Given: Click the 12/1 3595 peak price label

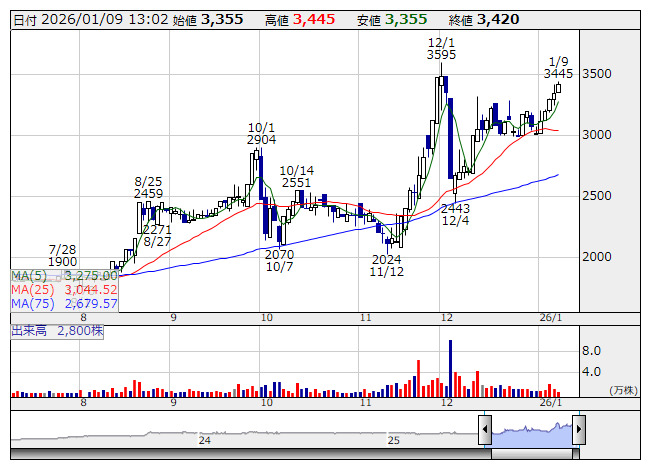Looking at the screenshot, I should (440, 48).
